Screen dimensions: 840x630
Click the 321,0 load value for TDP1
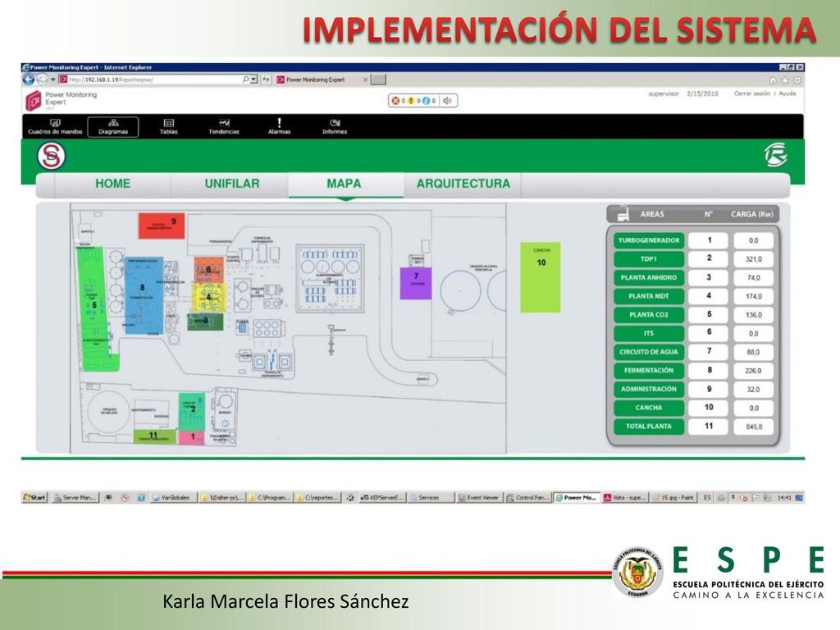coord(753,259)
